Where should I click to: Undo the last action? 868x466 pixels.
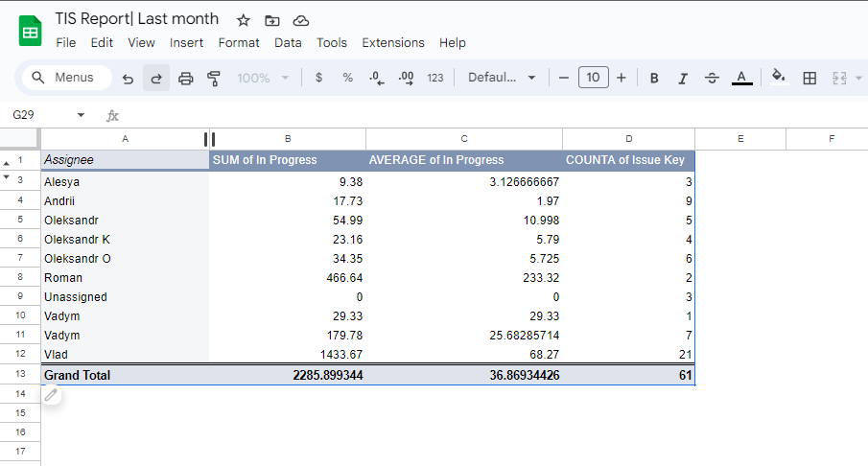[x=128, y=78]
